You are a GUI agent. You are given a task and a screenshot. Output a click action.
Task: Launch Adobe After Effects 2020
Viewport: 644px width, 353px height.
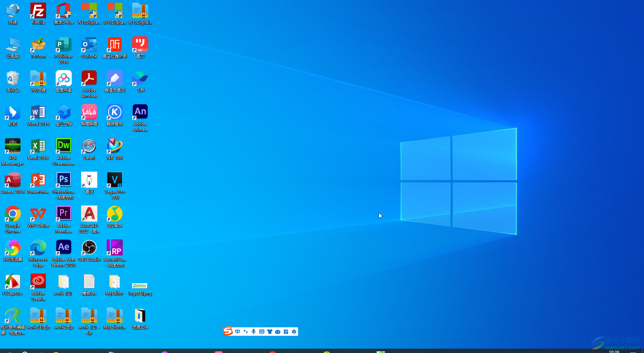pos(64,253)
